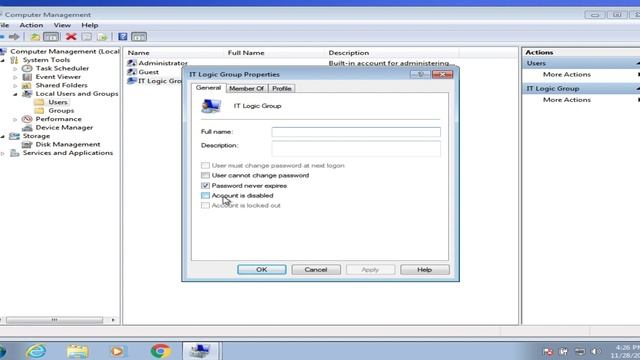The image size is (640, 360).
Task: Select the Guest user icon
Action: tap(131, 72)
